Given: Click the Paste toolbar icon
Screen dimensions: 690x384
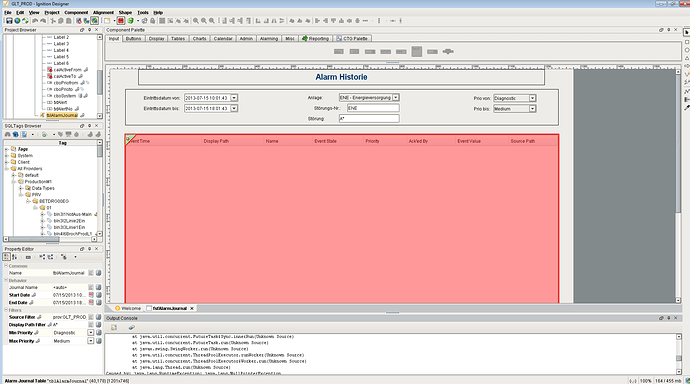Looking at the screenshot, I should pyautogui.click(x=69, y=21).
